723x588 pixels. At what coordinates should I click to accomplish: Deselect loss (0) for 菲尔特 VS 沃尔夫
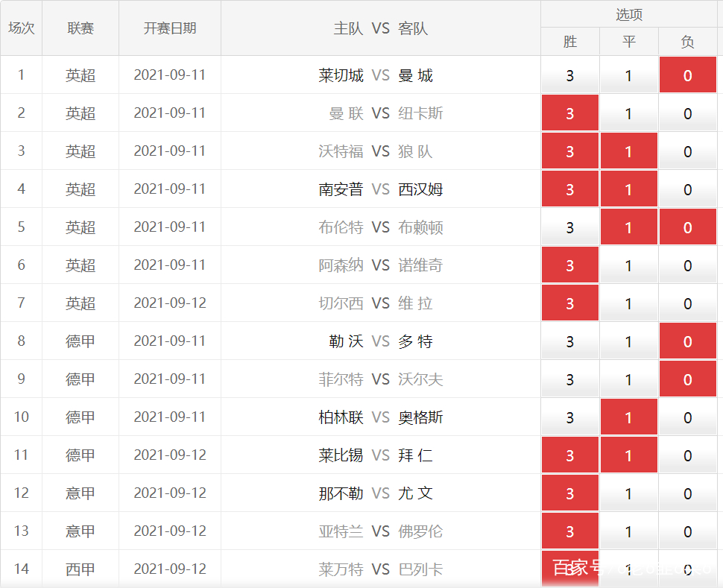point(687,379)
